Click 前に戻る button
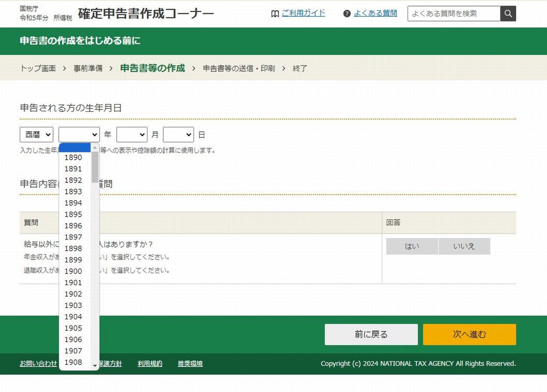This screenshot has height=392, width=547. click(x=371, y=334)
